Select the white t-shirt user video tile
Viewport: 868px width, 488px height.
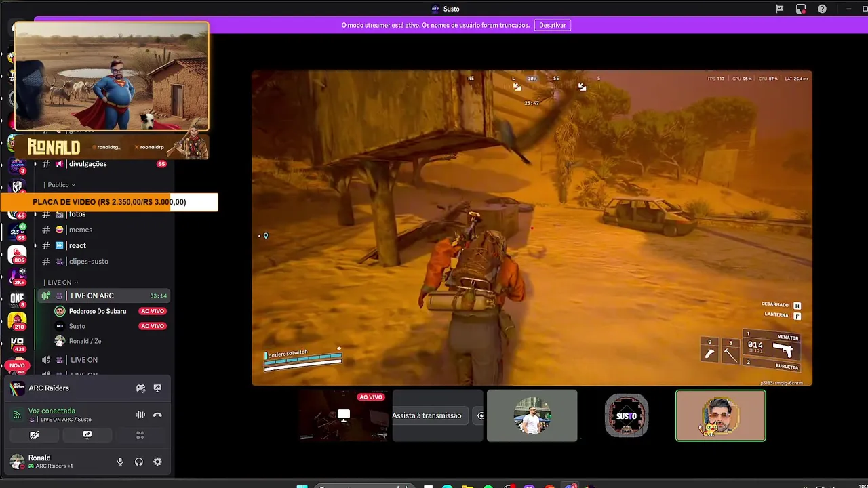point(532,415)
